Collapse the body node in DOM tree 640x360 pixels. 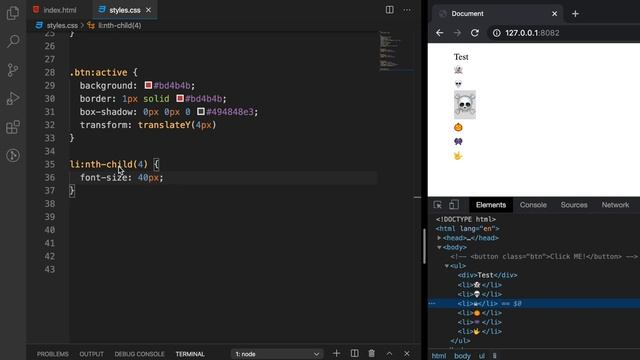[x=439, y=247]
